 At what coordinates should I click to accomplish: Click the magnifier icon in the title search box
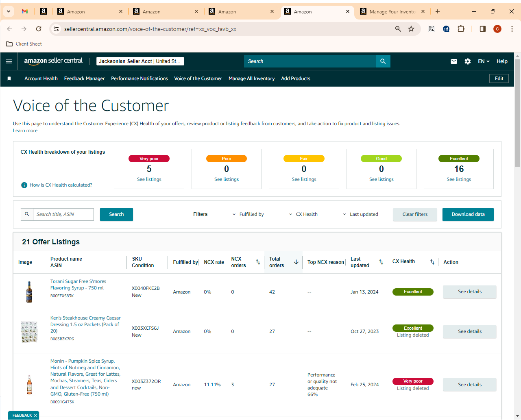(27, 214)
